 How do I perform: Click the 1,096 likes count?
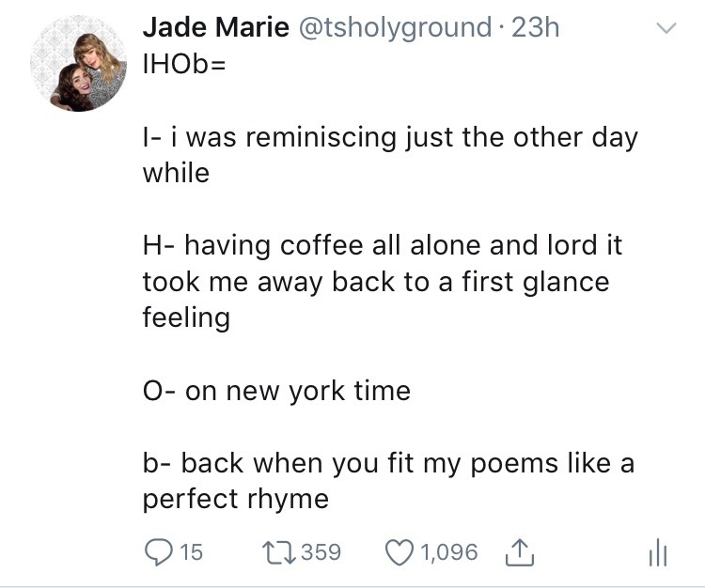pos(450,552)
